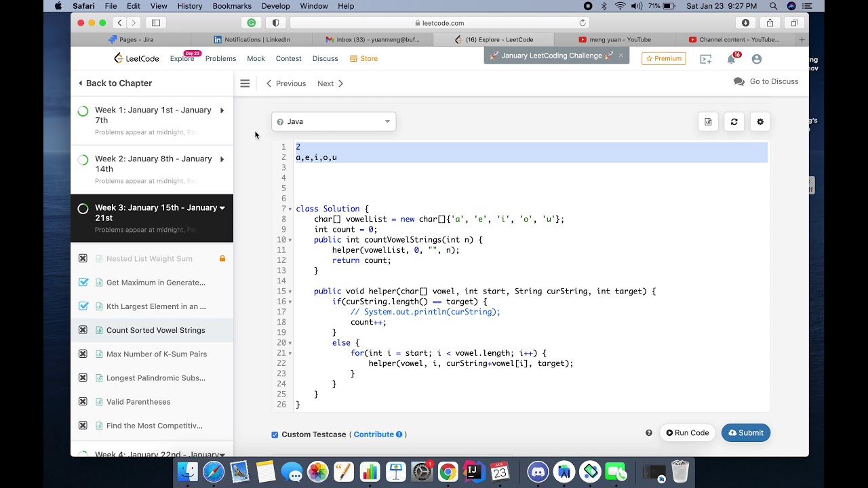Open the Spotlight search in the menu bar
Screen dimensions: 868x488
[x=773, y=6]
